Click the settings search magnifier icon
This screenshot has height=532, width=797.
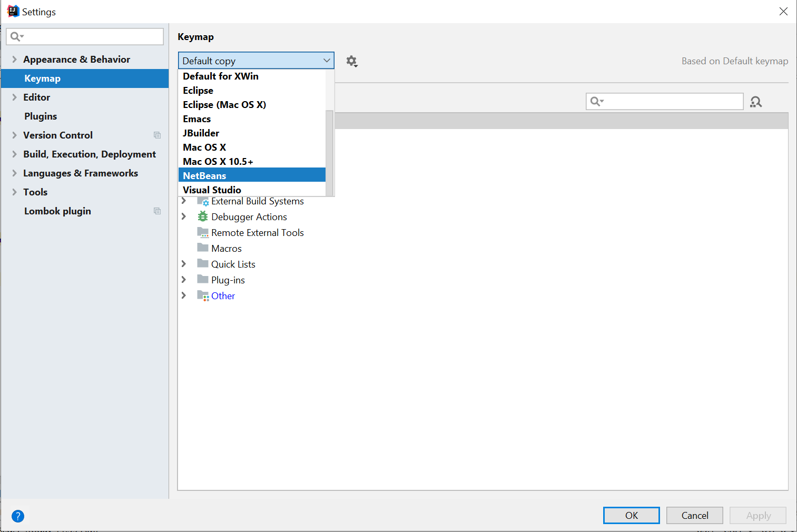pyautogui.click(x=17, y=36)
